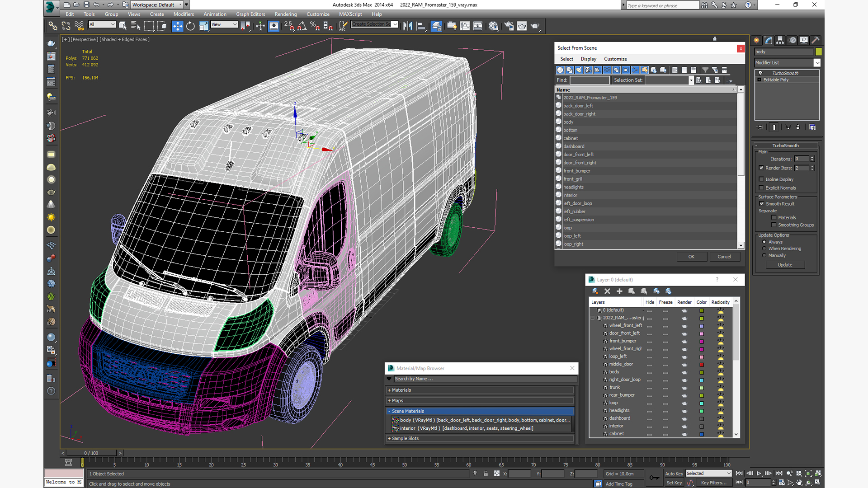Click Cancel in Select From Scene
Viewport: 868px width, 488px height.
724,257
